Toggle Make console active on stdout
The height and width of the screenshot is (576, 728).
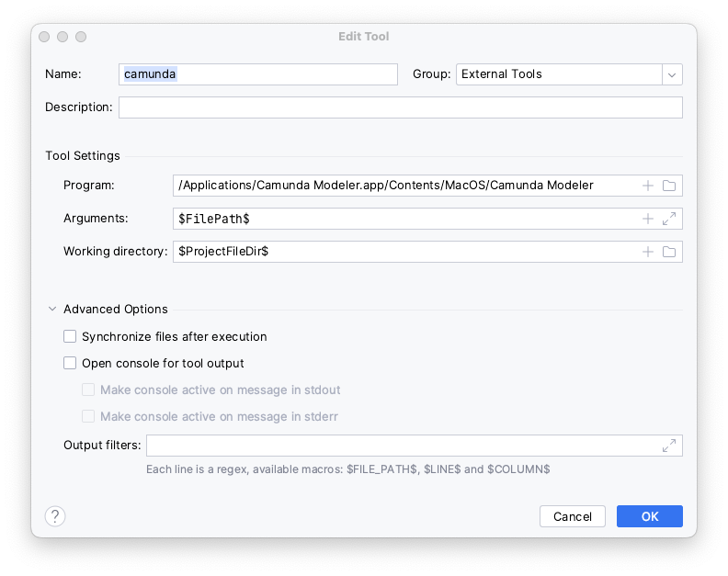pyautogui.click(x=88, y=390)
